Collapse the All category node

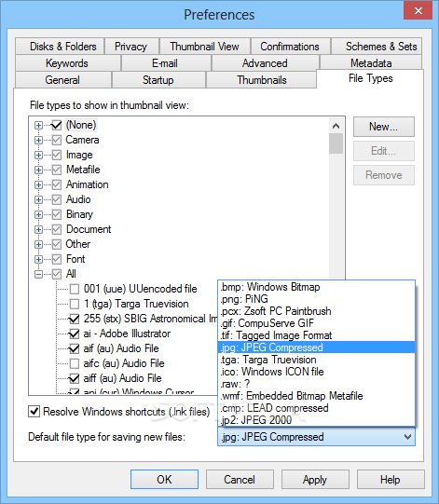38,274
